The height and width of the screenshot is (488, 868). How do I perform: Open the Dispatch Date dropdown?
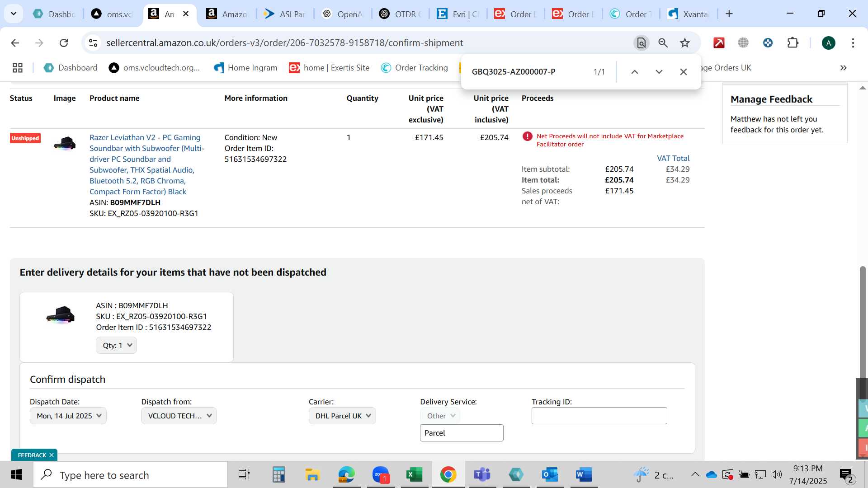[68, 416]
